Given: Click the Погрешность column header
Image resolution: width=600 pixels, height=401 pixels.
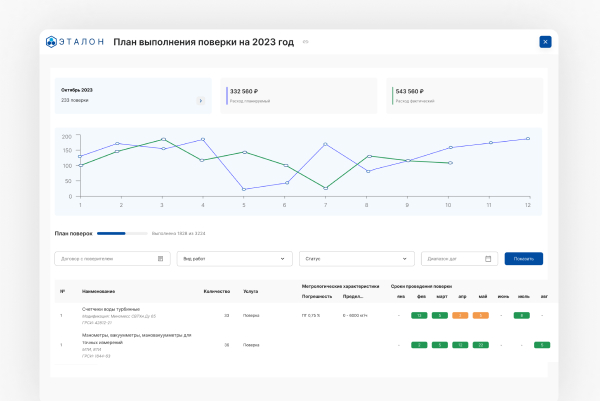Looking at the screenshot, I should (x=317, y=297).
